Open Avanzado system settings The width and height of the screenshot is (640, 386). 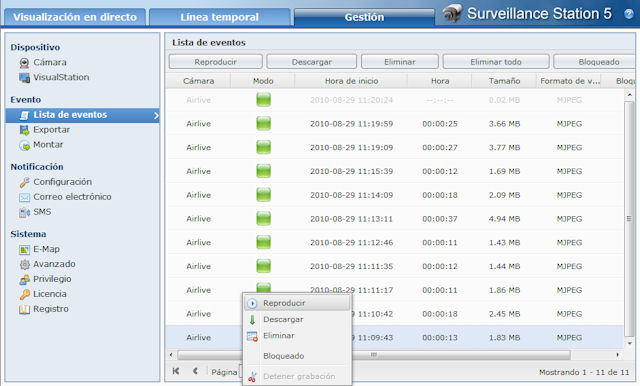click(x=54, y=264)
